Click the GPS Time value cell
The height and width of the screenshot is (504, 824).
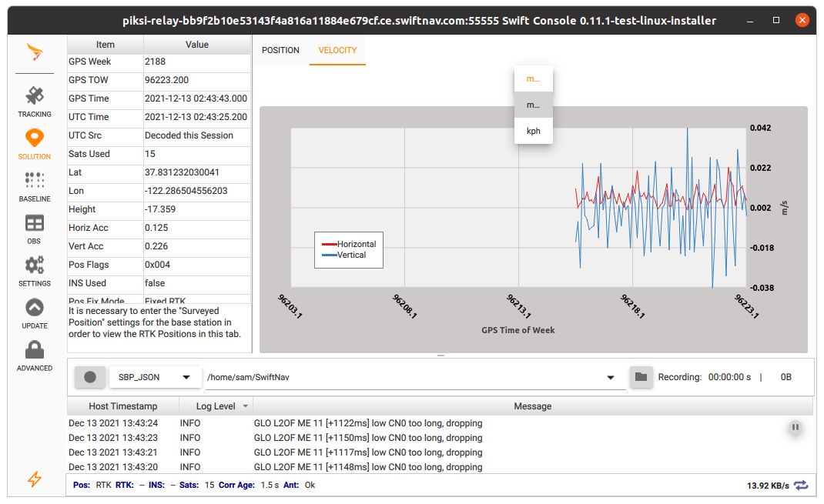(x=196, y=98)
